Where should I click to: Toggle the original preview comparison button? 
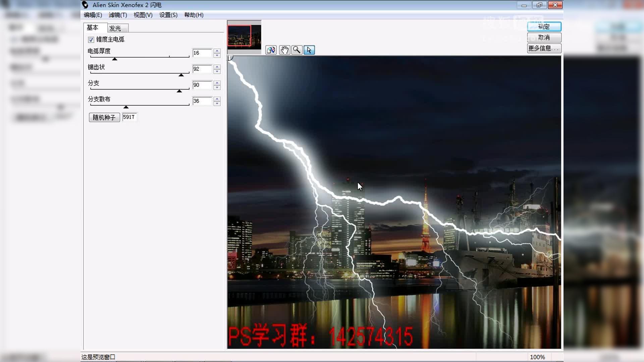[x=271, y=50]
